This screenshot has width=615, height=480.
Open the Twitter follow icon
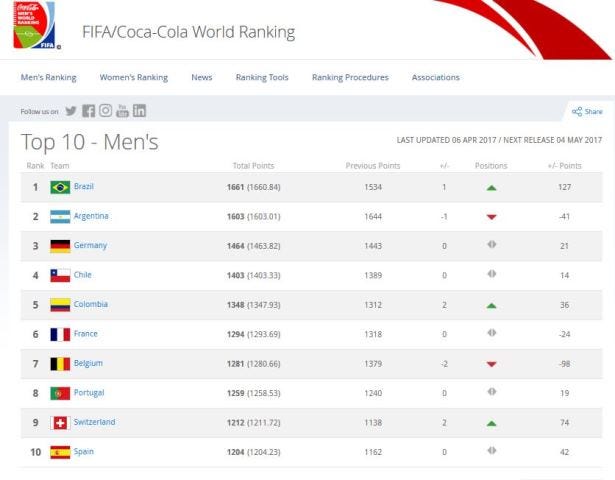click(71, 111)
